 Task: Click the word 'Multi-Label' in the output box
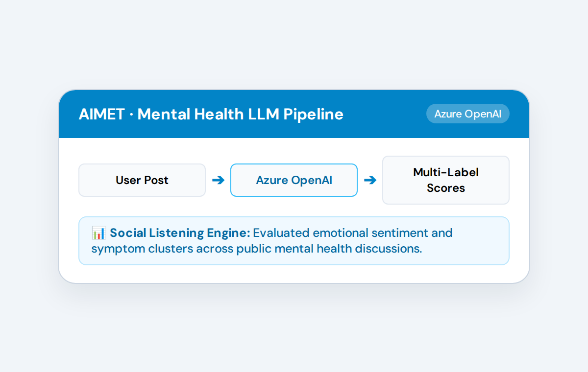[x=446, y=172]
